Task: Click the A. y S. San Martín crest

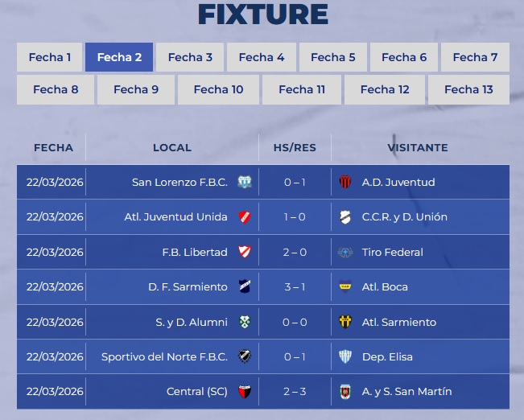Action: coord(345,392)
